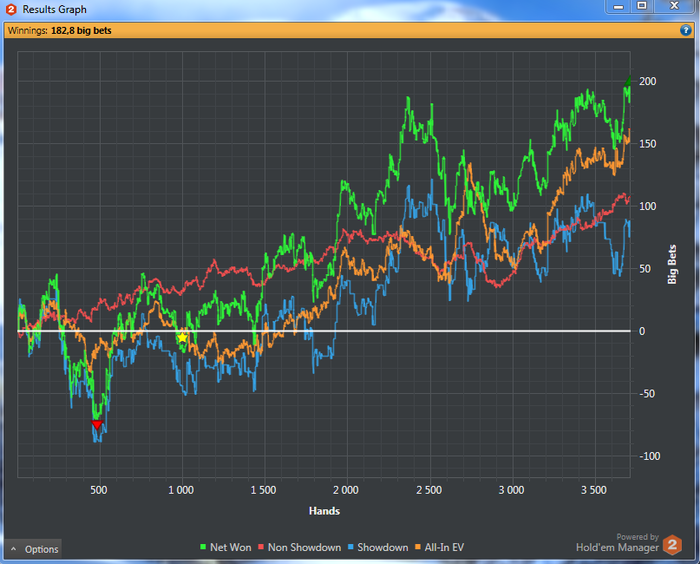Click the orange Hold'em Manager 2 hexagon logo
Image resolution: width=700 pixels, height=564 pixels.
(x=672, y=545)
